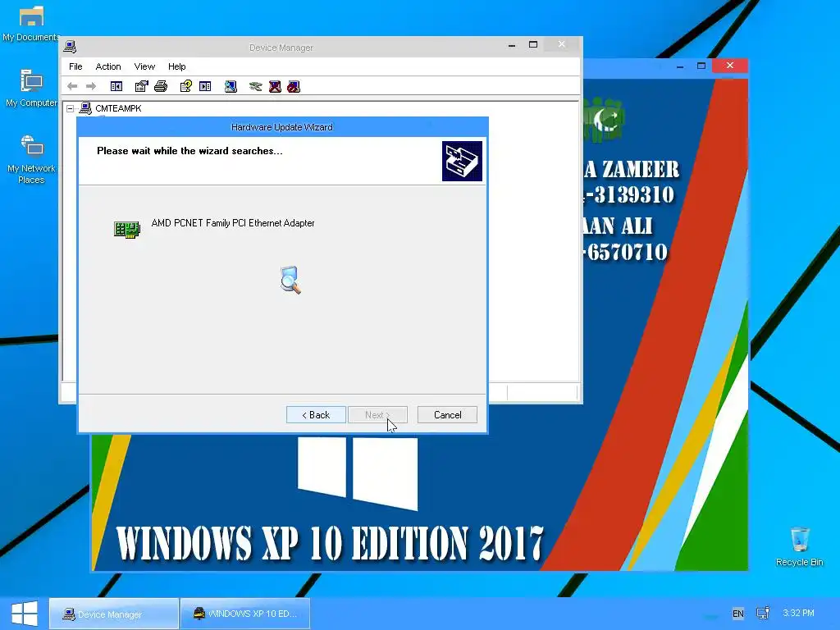Open the View menu
Viewport: 840px width, 630px height.
point(144,66)
